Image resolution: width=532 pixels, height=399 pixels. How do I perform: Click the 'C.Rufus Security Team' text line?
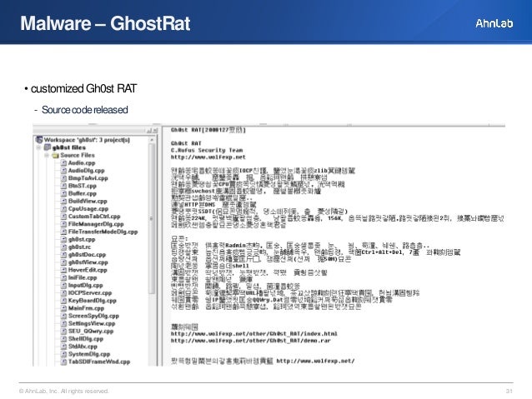click(207, 150)
